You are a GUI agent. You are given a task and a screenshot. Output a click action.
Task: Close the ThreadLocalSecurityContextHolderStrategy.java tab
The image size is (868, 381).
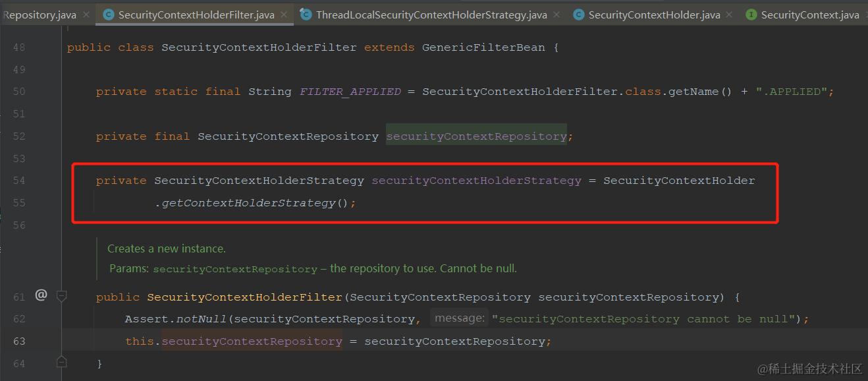pos(557,13)
